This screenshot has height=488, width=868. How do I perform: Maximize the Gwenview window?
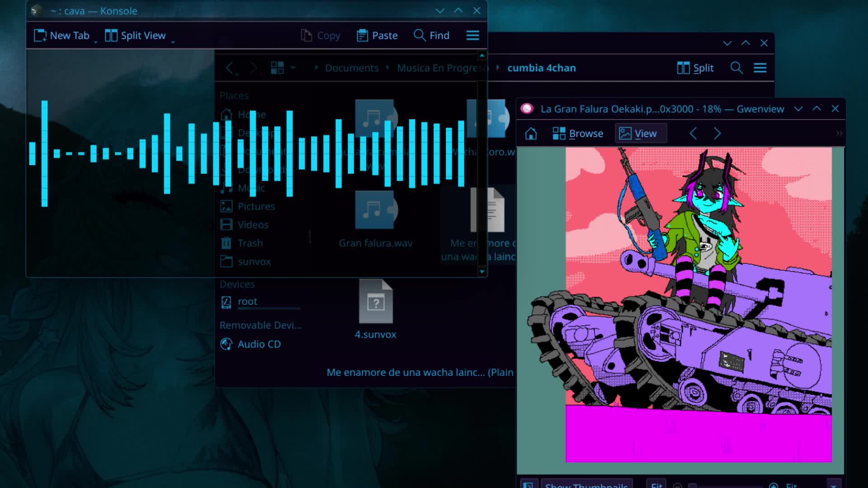(x=817, y=109)
